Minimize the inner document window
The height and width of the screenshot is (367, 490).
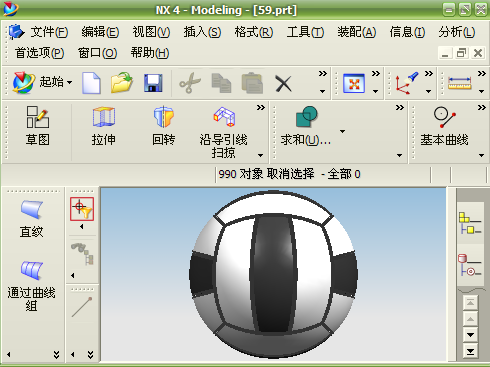point(445,53)
